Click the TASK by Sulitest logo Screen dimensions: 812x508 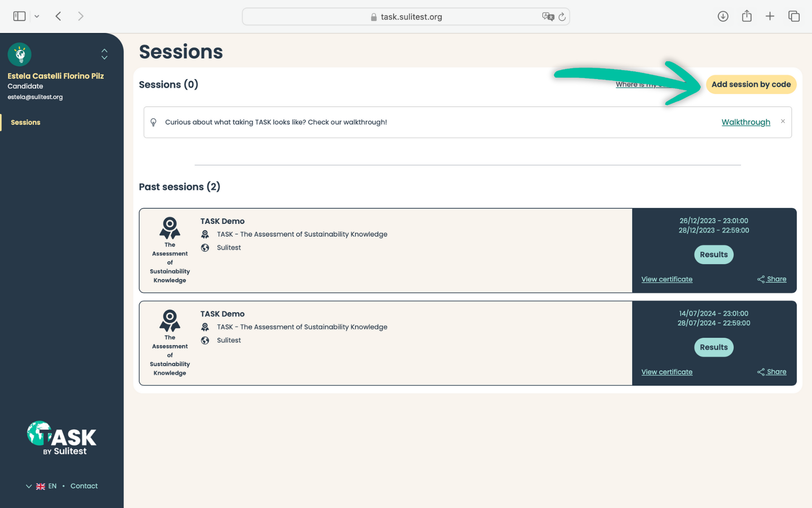tap(62, 438)
